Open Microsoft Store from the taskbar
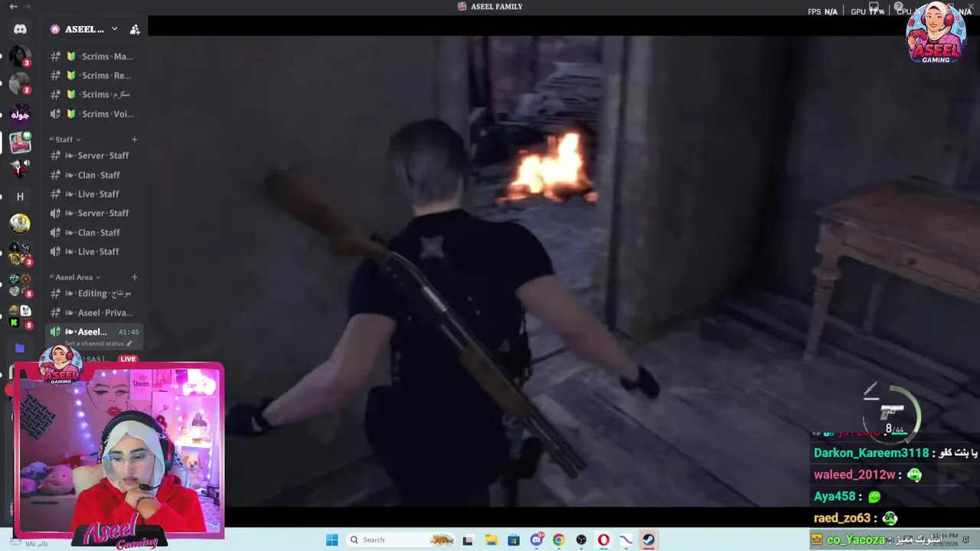The height and width of the screenshot is (551, 980). click(x=514, y=540)
